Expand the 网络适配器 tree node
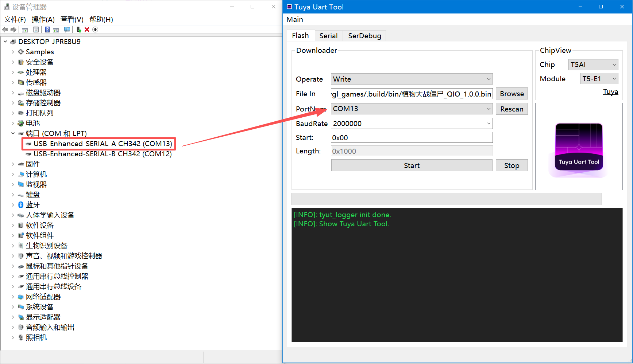Viewport: 633px width, 364px height. [13, 297]
